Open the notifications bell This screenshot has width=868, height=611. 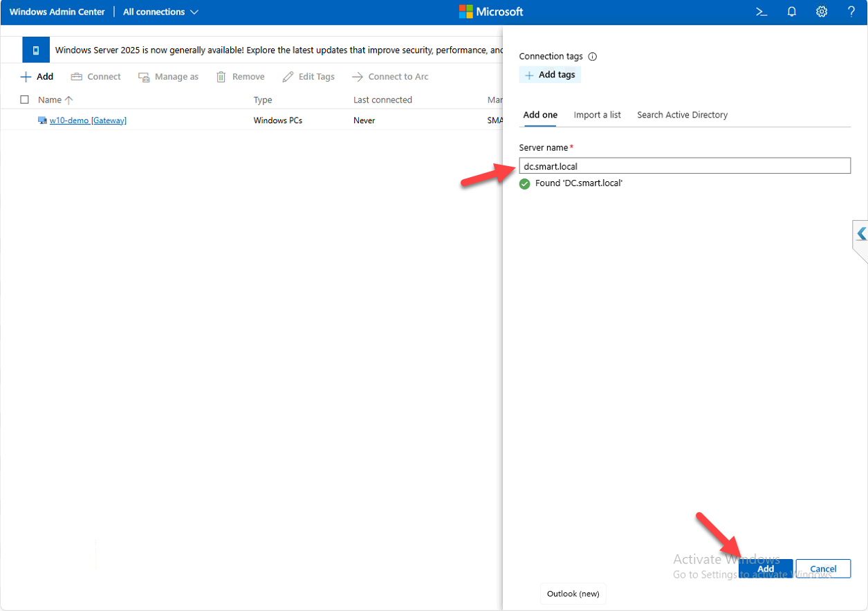792,12
